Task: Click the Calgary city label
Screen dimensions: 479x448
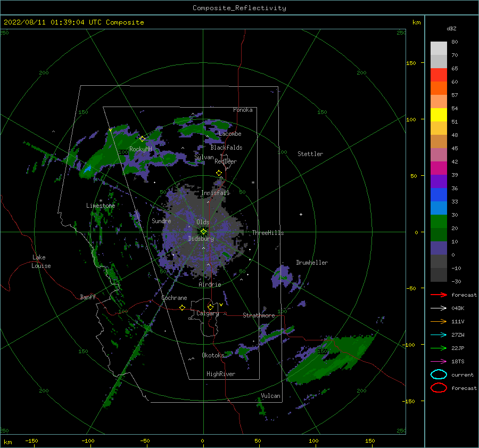Action: pyautogui.click(x=208, y=313)
